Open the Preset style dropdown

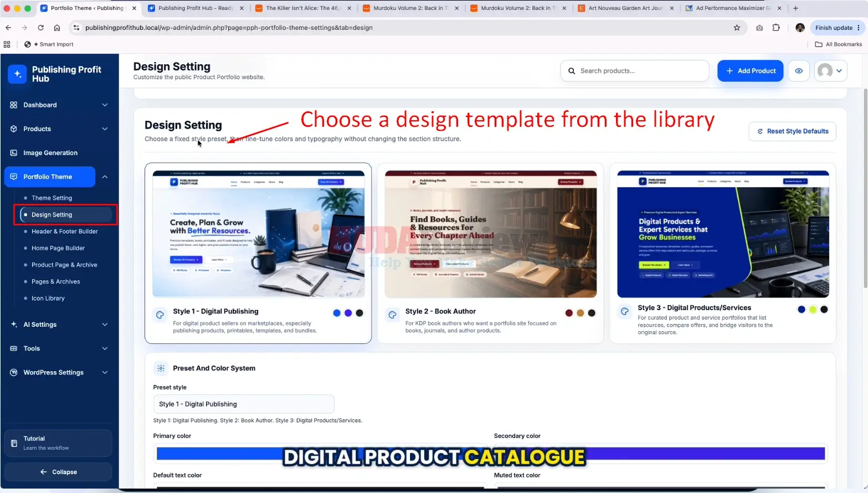[x=244, y=404]
